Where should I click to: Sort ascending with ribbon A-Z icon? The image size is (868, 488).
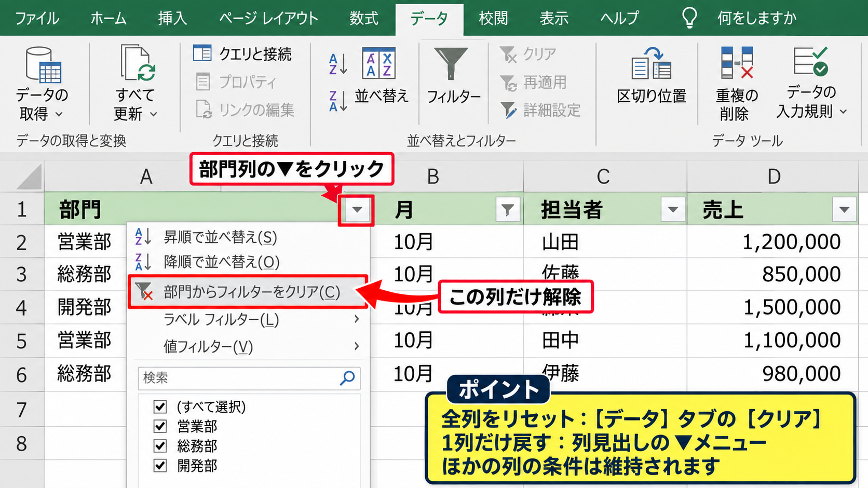[338, 64]
